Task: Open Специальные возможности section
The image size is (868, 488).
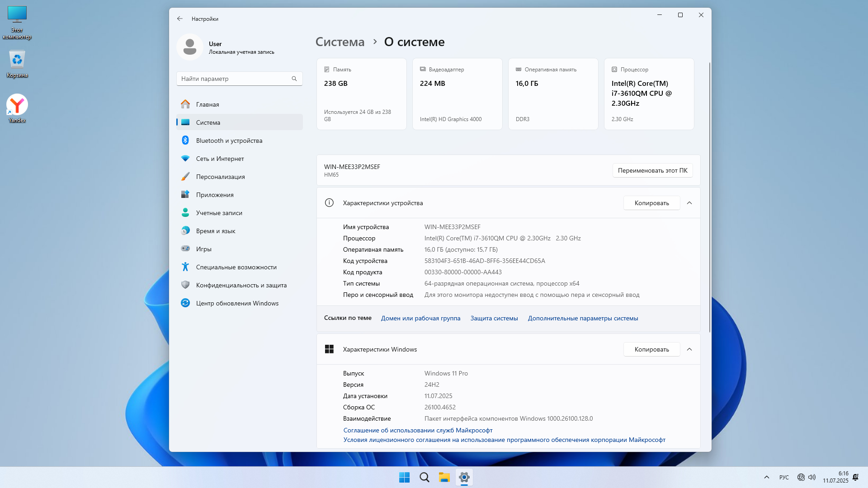Action: pos(236,267)
